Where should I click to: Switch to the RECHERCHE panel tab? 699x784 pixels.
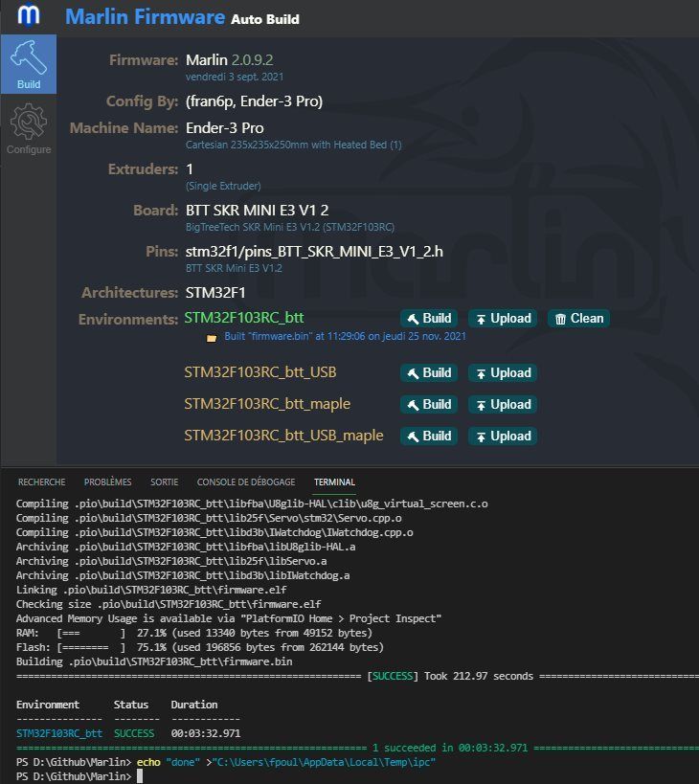pyautogui.click(x=41, y=482)
